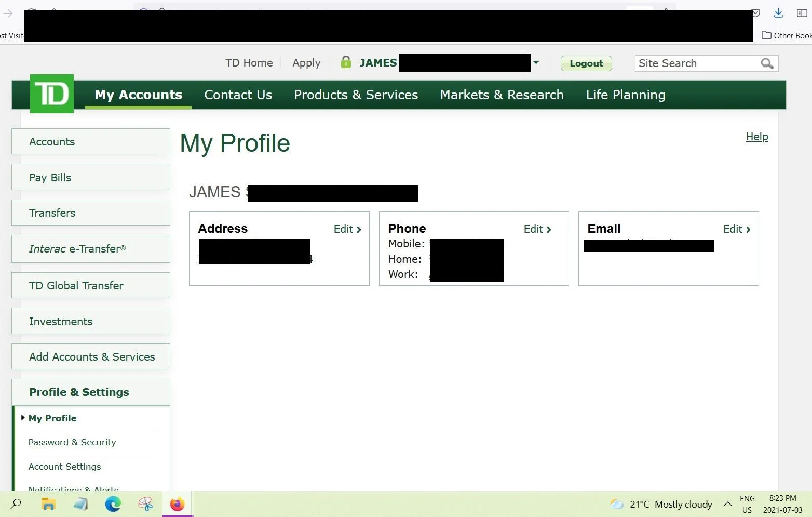The image size is (812, 517).
Task: Open the Other Bookmarks folder
Action: pyautogui.click(x=787, y=35)
